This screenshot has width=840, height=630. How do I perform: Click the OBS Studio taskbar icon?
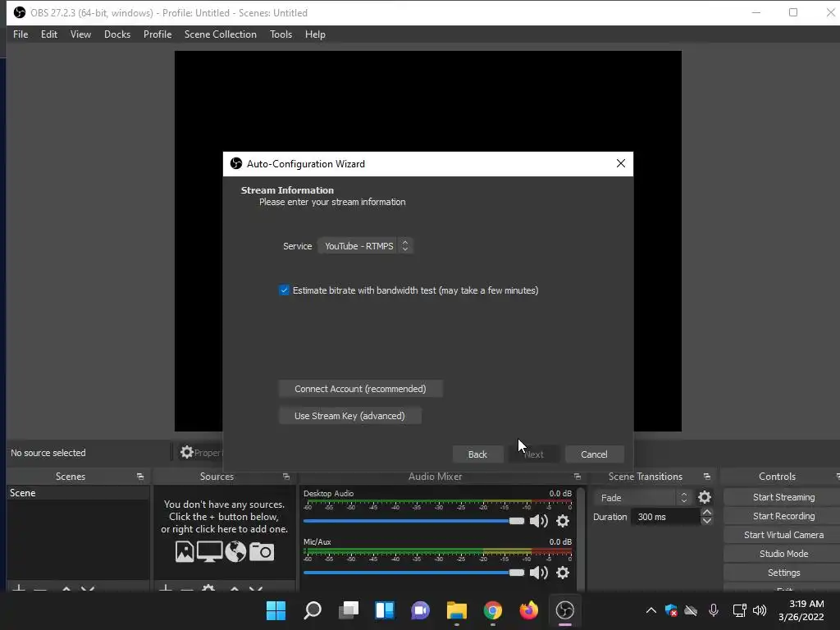coord(564,610)
